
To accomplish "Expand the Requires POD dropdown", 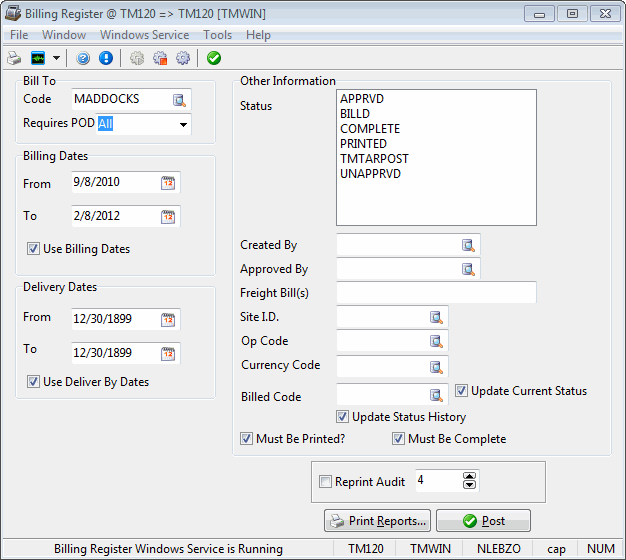I will (183, 125).
